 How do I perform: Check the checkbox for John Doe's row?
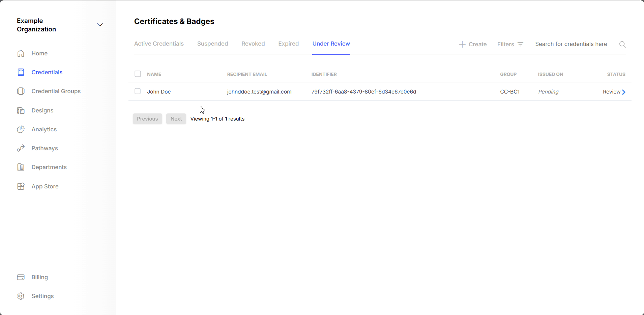tap(138, 91)
